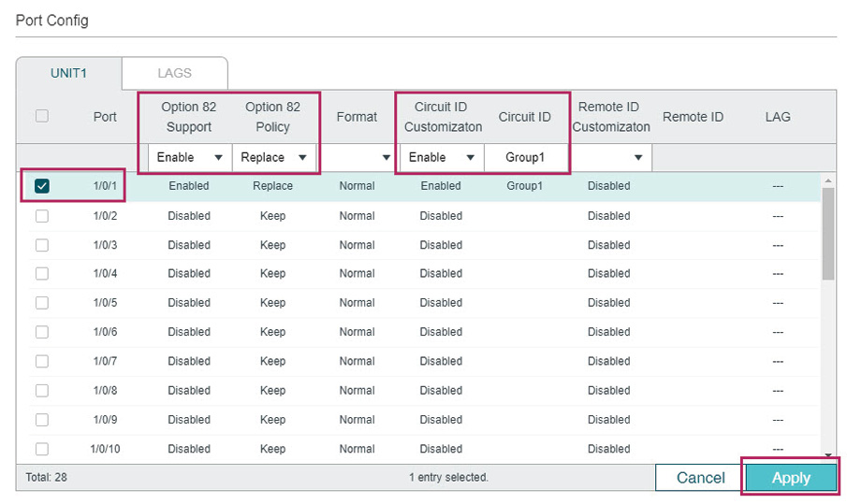The image size is (847, 504).
Task: Toggle the select-all checkbox in header
Action: click(41, 116)
